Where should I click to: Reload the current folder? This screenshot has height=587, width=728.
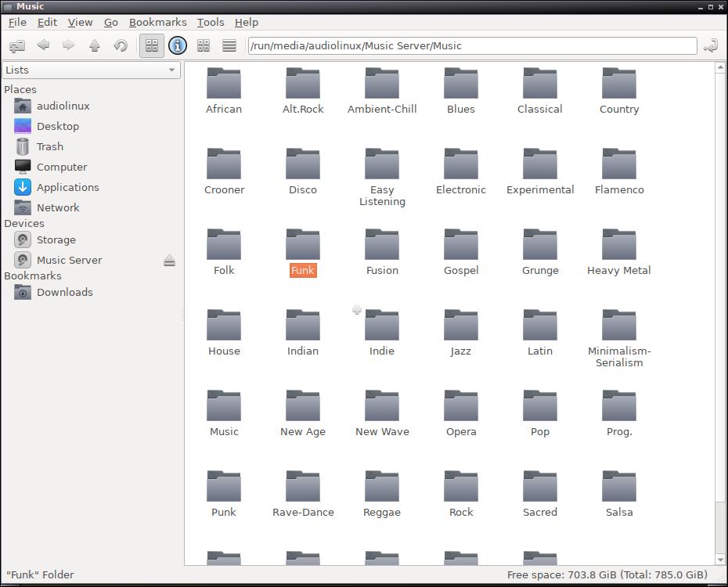pos(121,45)
